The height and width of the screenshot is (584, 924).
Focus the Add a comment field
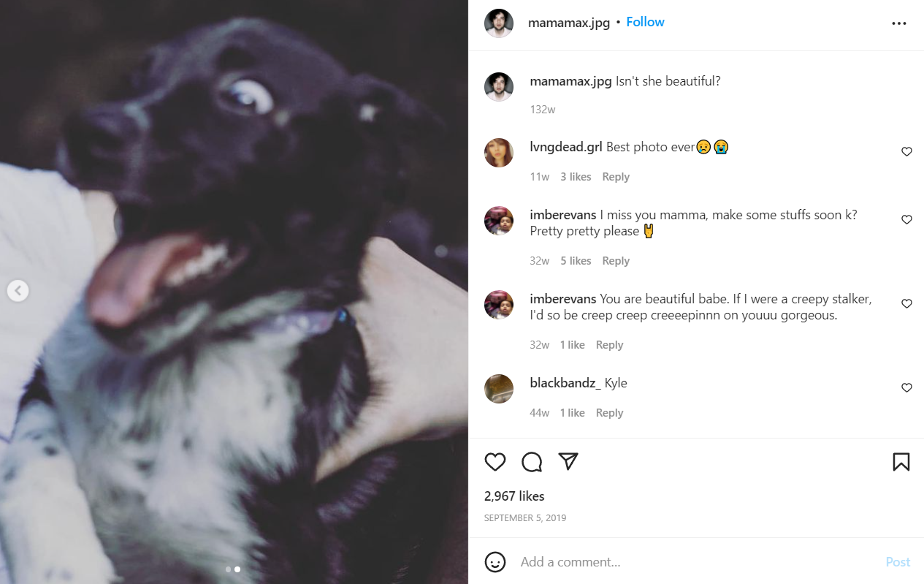coord(698,562)
